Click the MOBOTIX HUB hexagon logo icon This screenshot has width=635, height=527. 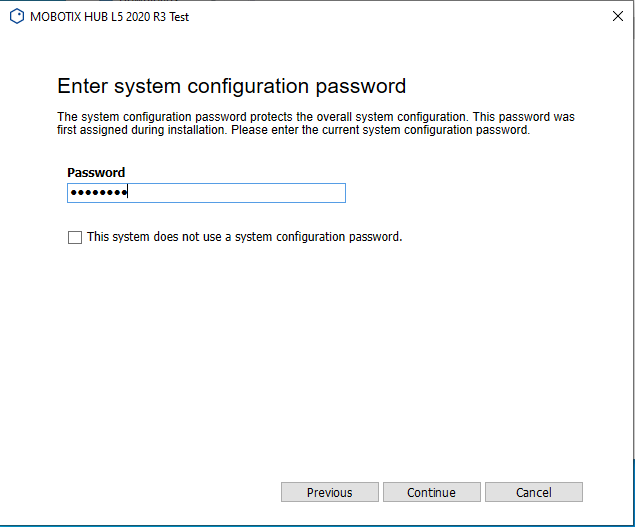pos(17,16)
